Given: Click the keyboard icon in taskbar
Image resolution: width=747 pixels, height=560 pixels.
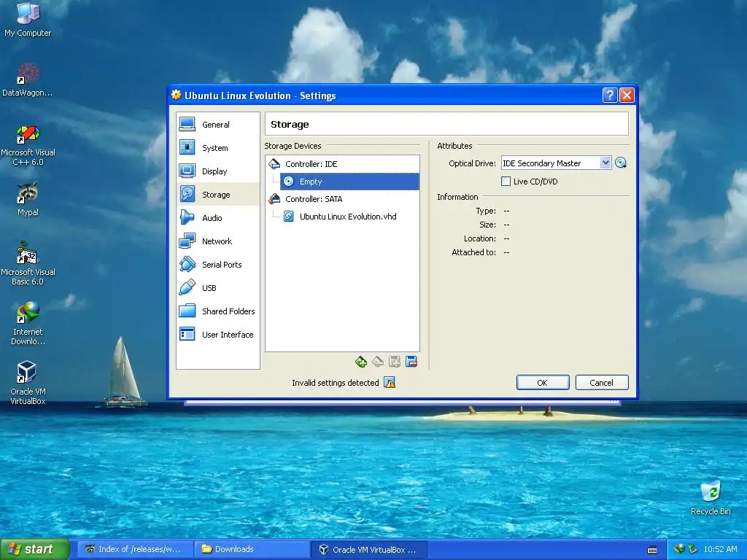Looking at the screenshot, I should point(652,550).
